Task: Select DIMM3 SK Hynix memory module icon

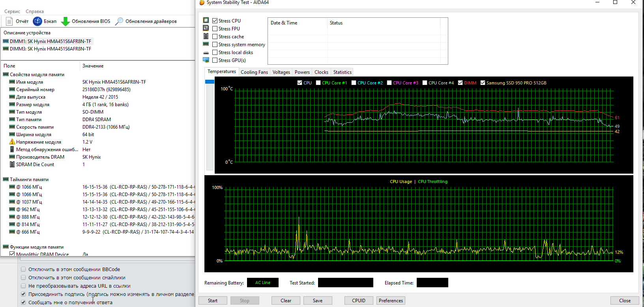Action: [6, 49]
